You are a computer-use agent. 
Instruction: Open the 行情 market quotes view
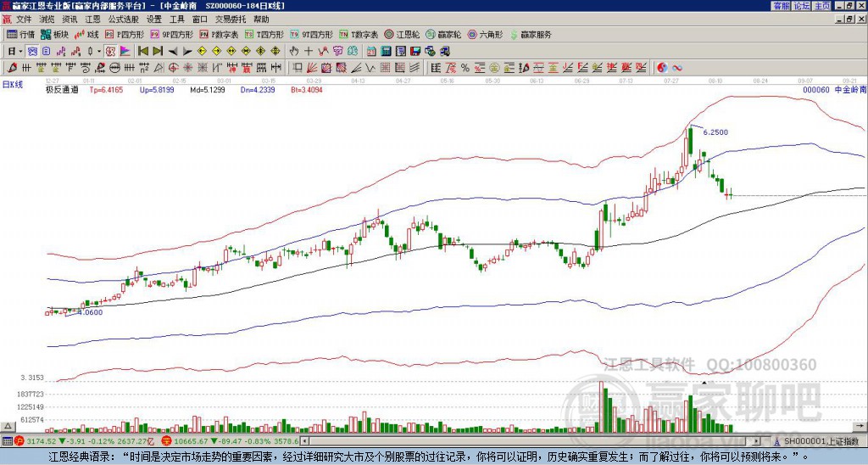tap(20, 34)
